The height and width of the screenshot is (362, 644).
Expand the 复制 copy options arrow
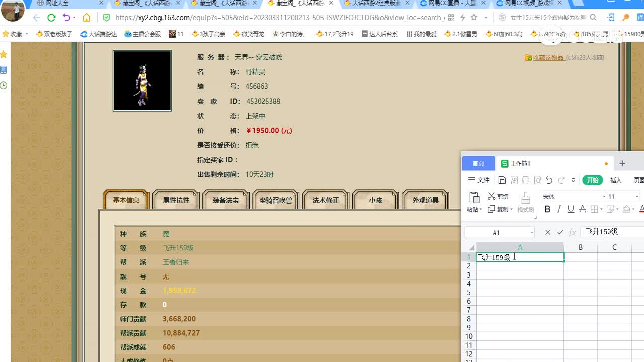coord(511,210)
